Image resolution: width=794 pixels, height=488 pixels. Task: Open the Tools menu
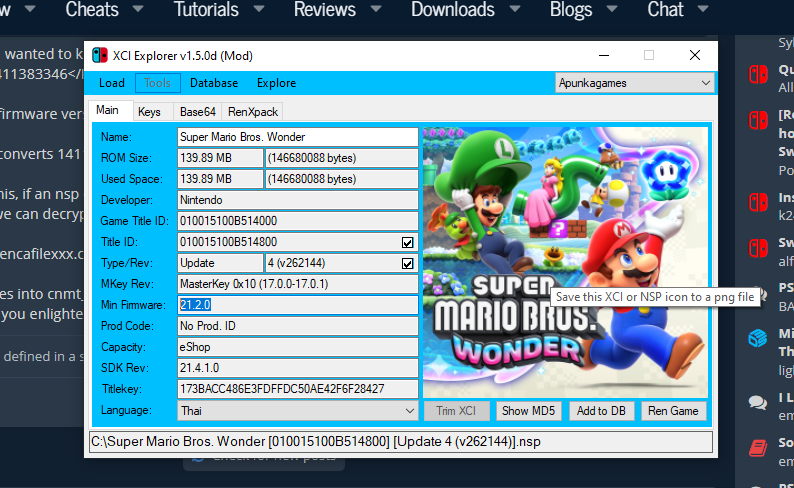click(x=157, y=83)
